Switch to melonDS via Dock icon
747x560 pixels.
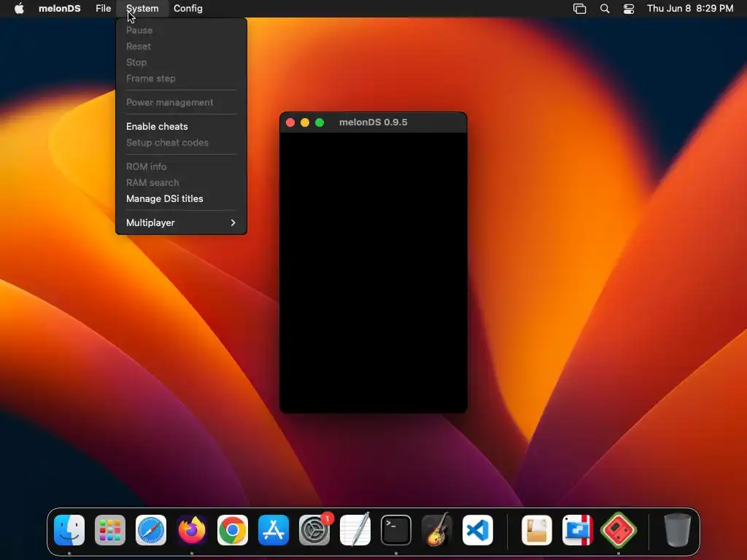pyautogui.click(x=619, y=530)
